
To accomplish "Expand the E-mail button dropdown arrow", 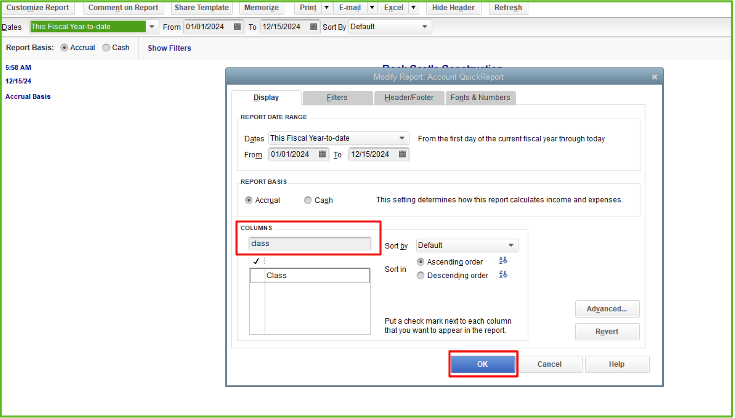I will [372, 8].
